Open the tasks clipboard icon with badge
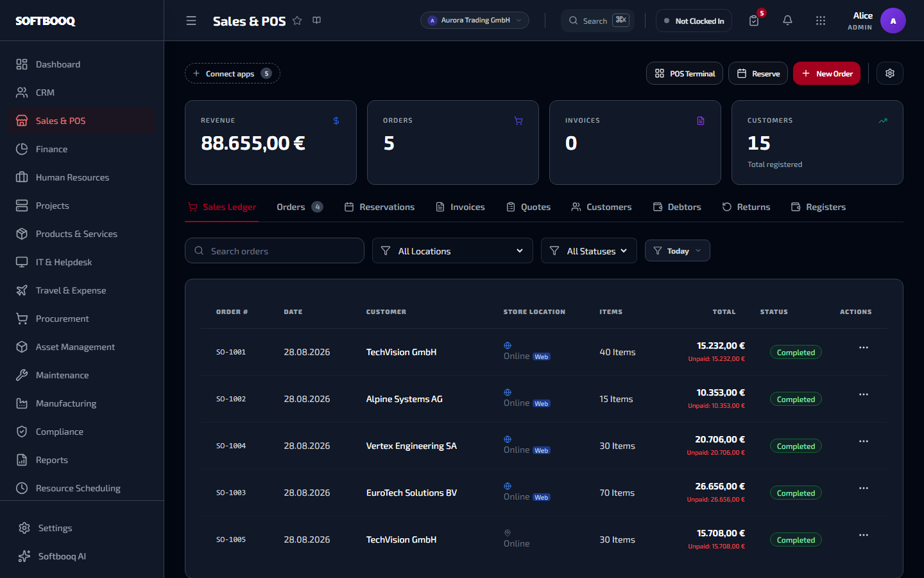 click(x=755, y=21)
